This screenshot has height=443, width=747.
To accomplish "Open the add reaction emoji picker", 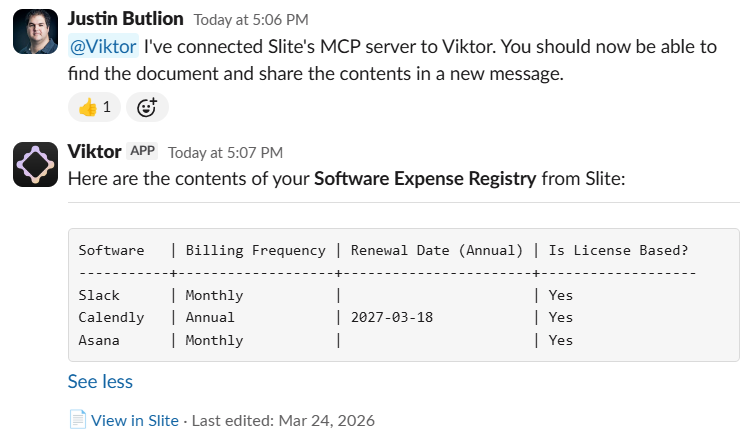I will [147, 107].
